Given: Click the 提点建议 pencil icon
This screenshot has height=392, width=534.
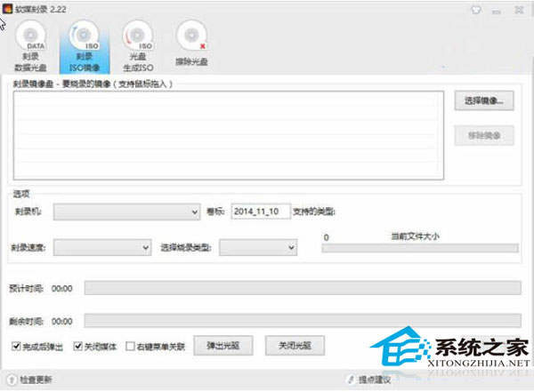Looking at the screenshot, I should 351,380.
